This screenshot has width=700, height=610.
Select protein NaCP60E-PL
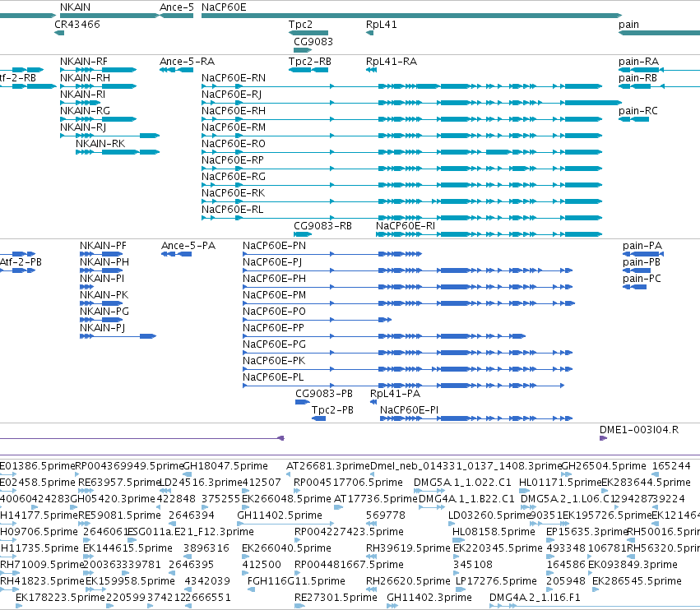tap(273, 377)
